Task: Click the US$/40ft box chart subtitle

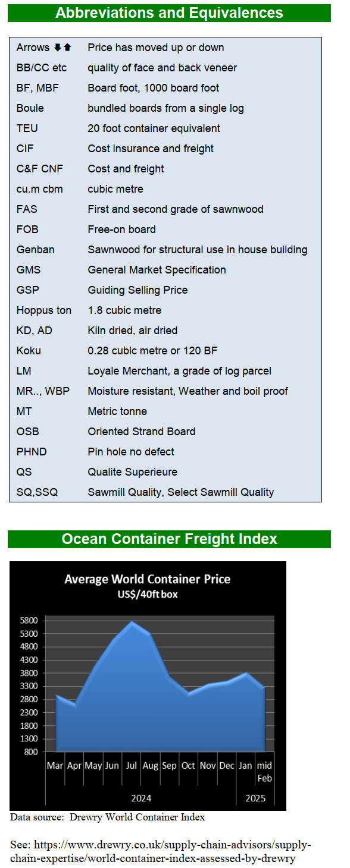Action: coord(147,594)
